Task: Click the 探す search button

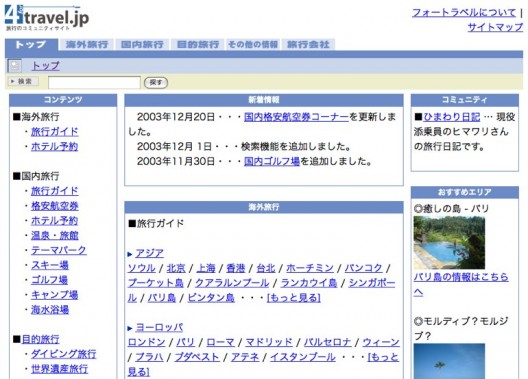Action: tap(156, 82)
